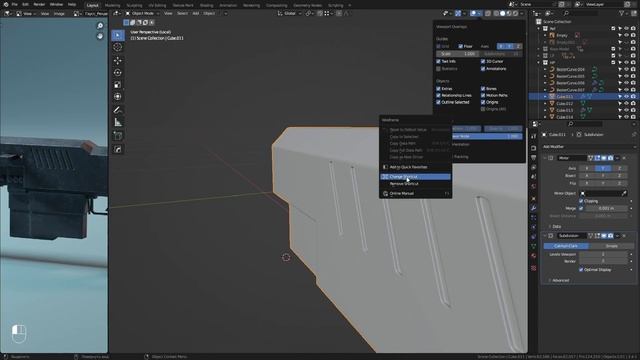The width and height of the screenshot is (640, 360).
Task: Click Levels Viewport value field
Action: 603,254
